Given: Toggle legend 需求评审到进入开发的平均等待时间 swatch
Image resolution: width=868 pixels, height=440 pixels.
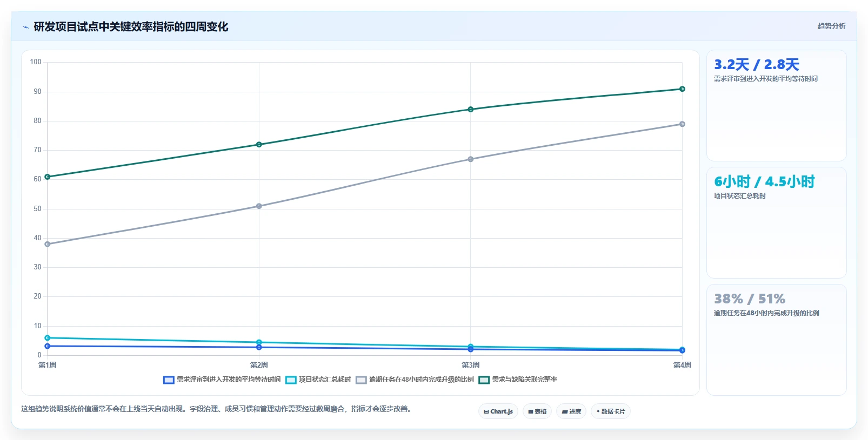Looking at the screenshot, I should pyautogui.click(x=169, y=380).
